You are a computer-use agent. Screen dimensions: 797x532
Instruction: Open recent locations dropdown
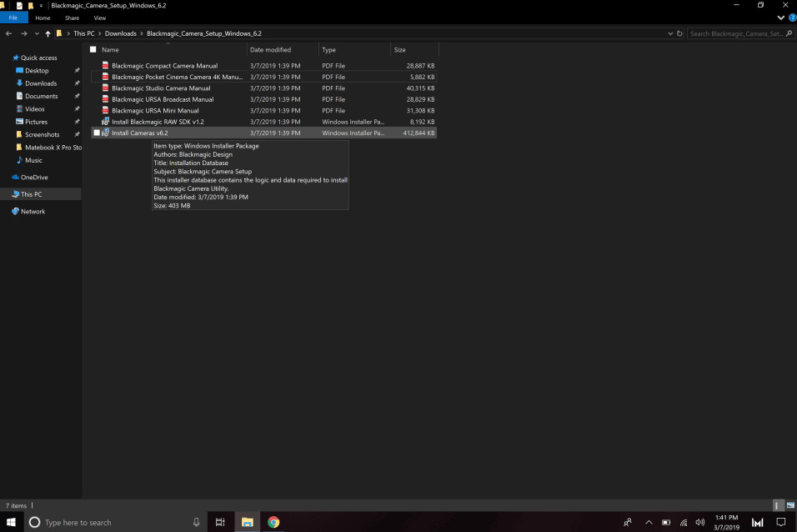click(x=37, y=33)
